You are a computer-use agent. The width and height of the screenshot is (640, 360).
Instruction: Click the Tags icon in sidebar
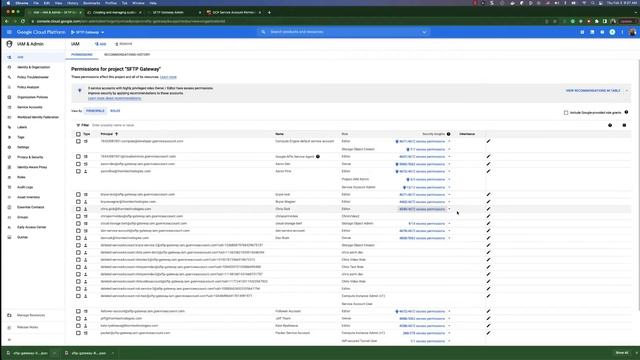click(9, 137)
